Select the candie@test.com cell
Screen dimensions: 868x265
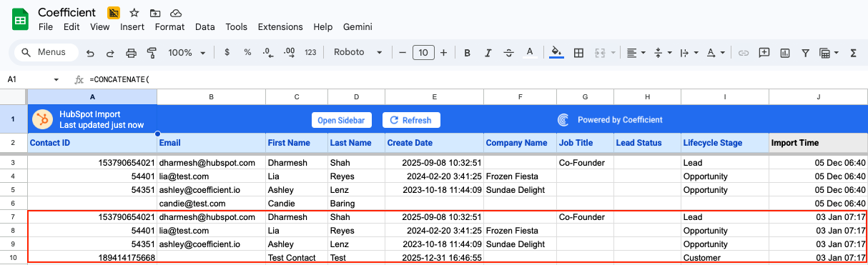tap(212, 203)
